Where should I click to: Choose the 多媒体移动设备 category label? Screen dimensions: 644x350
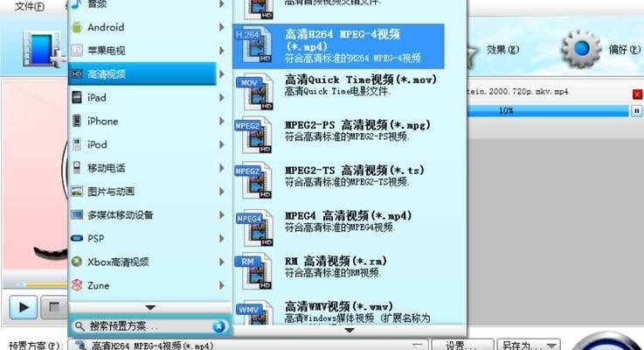[x=120, y=214]
